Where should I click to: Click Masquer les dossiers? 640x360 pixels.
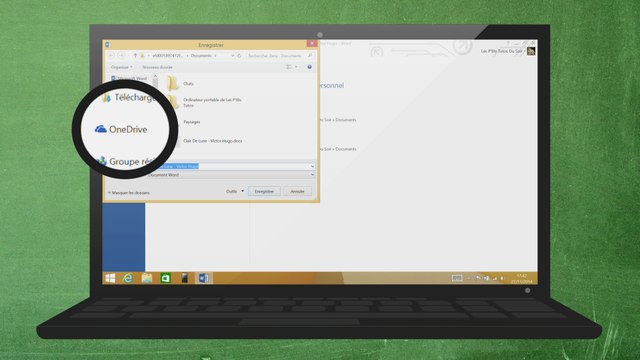tap(129, 193)
